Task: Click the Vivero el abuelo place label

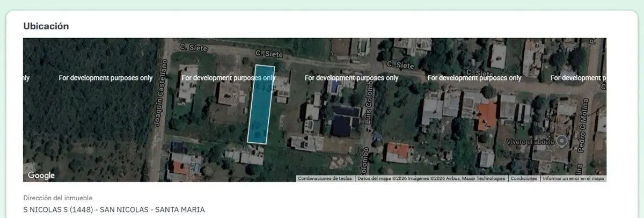Action: point(530,142)
